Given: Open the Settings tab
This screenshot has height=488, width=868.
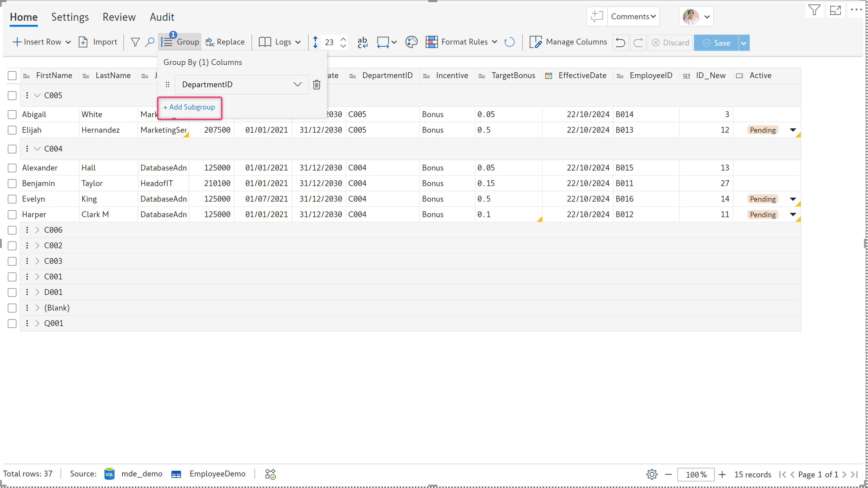Looking at the screenshot, I should (70, 17).
